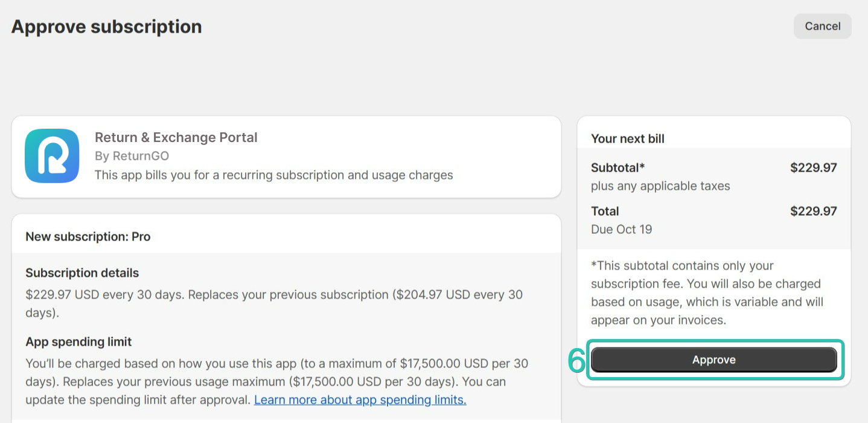The width and height of the screenshot is (868, 423).
Task: Click the $17,500.00 USD maximum usage paragraph
Action: [276, 381]
